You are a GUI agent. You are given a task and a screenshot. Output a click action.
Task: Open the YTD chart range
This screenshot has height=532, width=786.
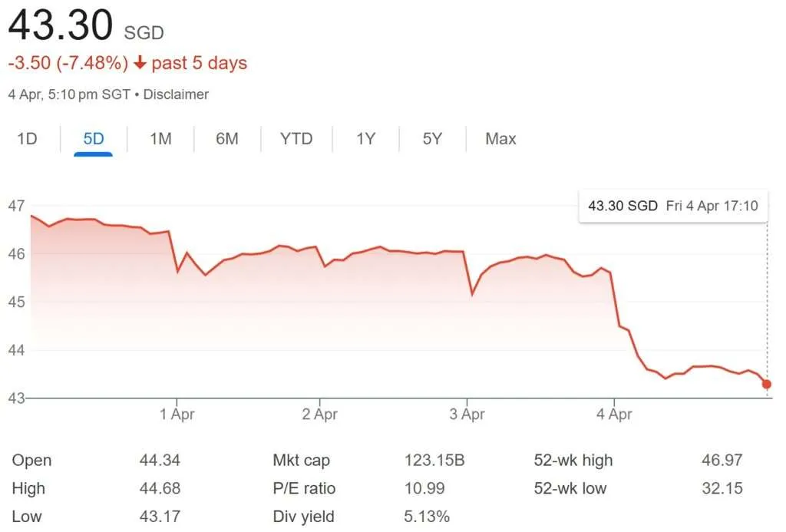(x=296, y=139)
